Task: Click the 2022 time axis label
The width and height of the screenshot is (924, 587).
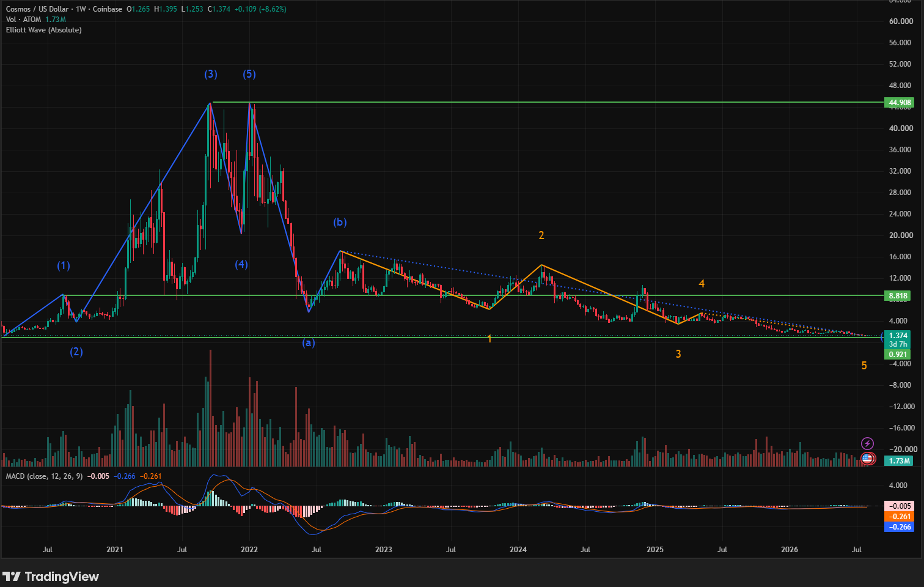Action: [249, 550]
